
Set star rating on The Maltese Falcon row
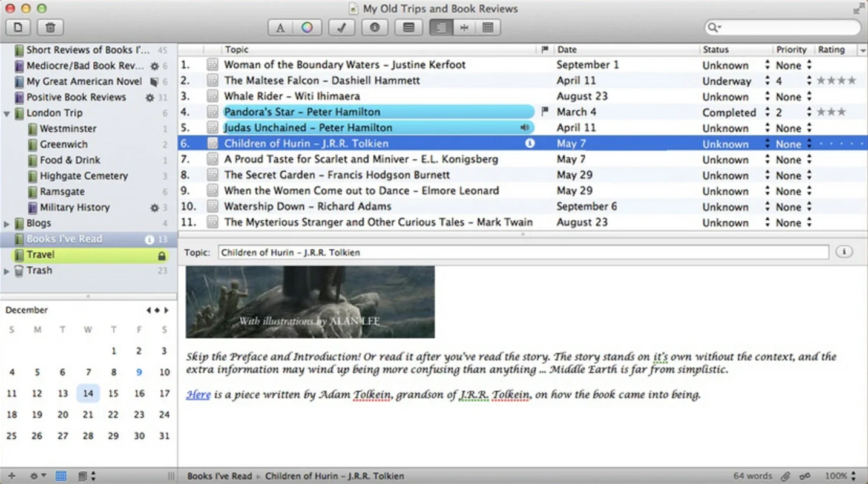point(837,80)
